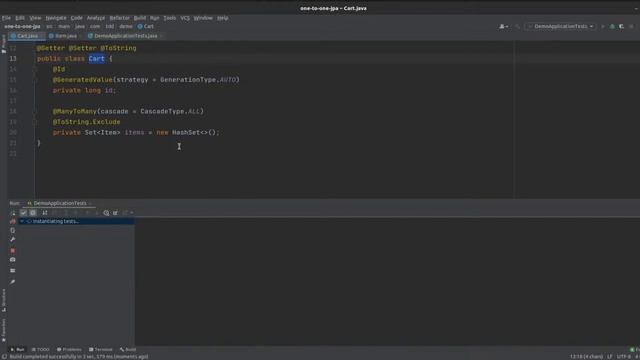Open the Problems tool window

click(x=69, y=350)
